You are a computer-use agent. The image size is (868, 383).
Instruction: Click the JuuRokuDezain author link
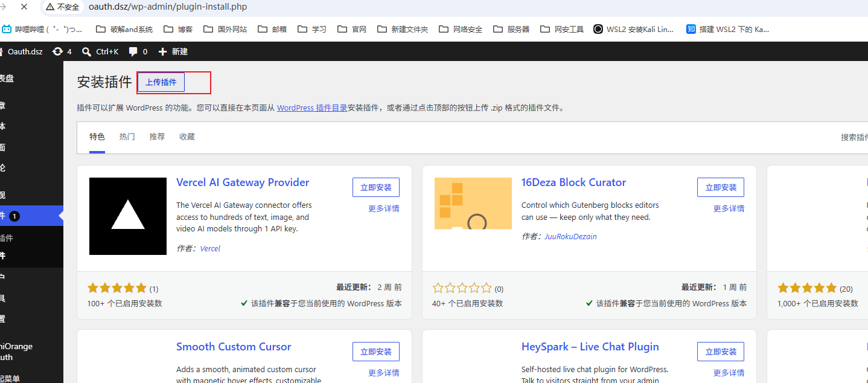pyautogui.click(x=570, y=236)
